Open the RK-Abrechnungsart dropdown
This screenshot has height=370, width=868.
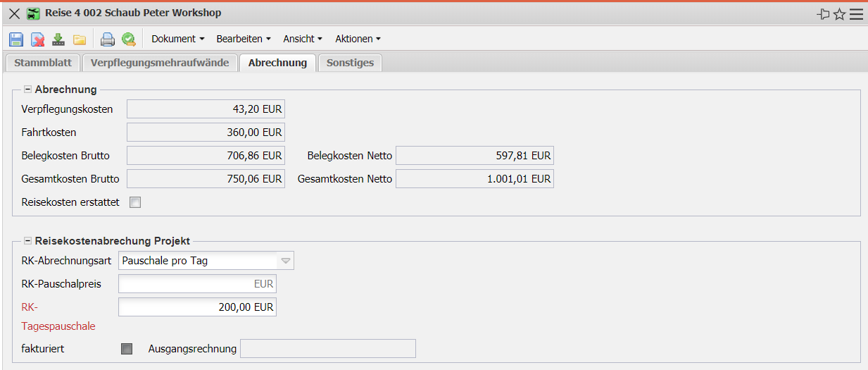point(285,261)
